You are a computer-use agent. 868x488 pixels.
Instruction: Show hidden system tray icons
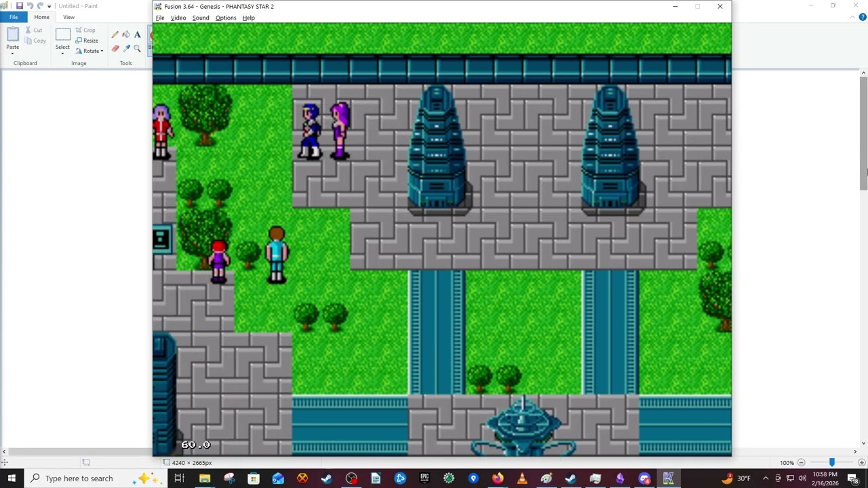(x=766, y=479)
